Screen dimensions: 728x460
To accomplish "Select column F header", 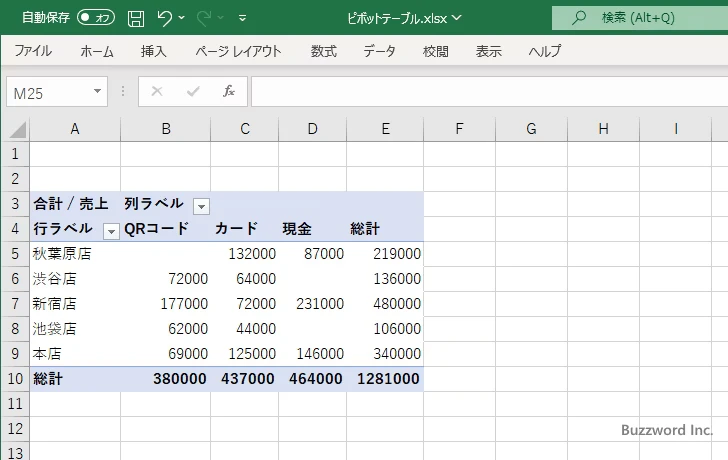I will [459, 129].
